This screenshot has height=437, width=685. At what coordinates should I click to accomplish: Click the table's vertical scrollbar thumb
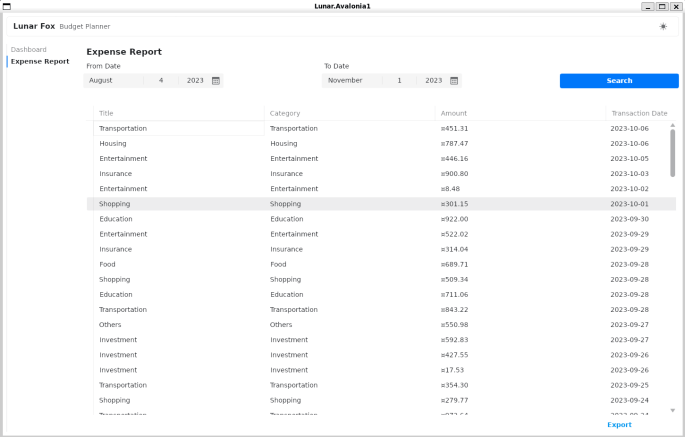pos(672,153)
